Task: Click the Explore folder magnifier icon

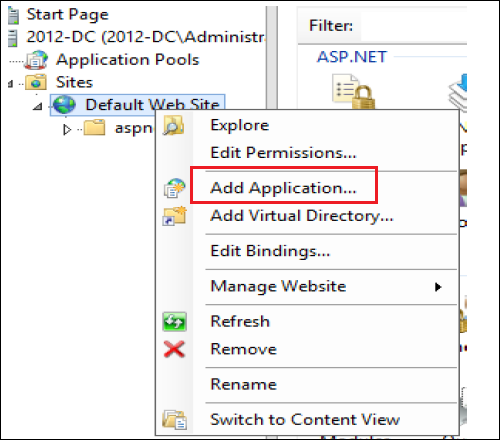Action: click(x=173, y=126)
